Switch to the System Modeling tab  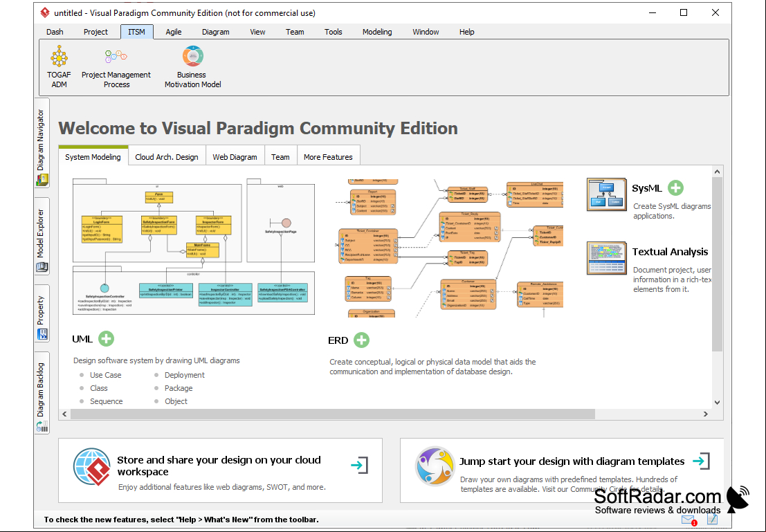coord(93,156)
